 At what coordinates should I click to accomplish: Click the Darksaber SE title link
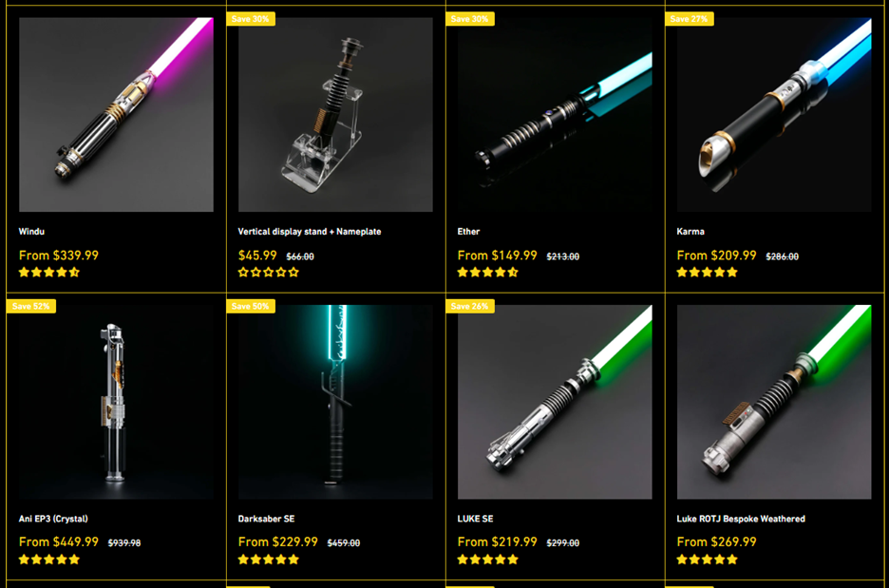pyautogui.click(x=267, y=519)
